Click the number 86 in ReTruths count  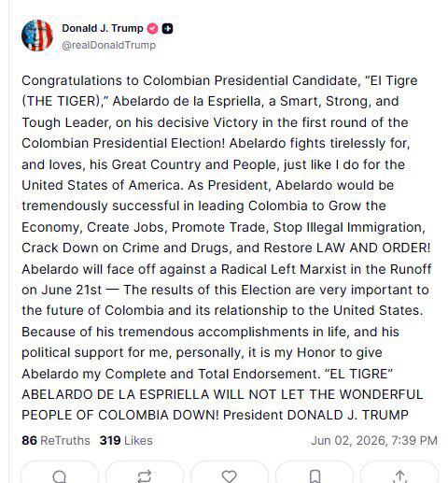(29, 440)
